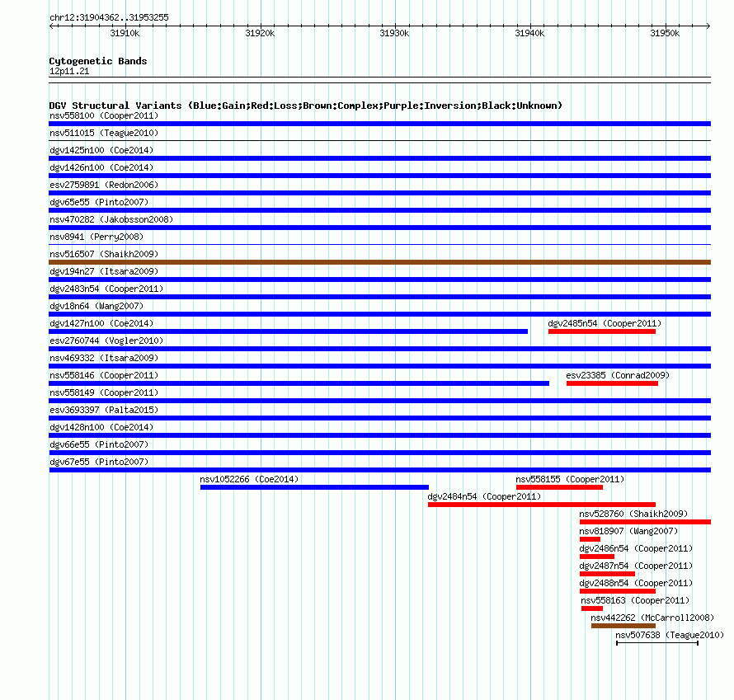Open nsv442262 (McCarroll2008) label
The height and width of the screenshot is (700, 734).
(x=652, y=618)
